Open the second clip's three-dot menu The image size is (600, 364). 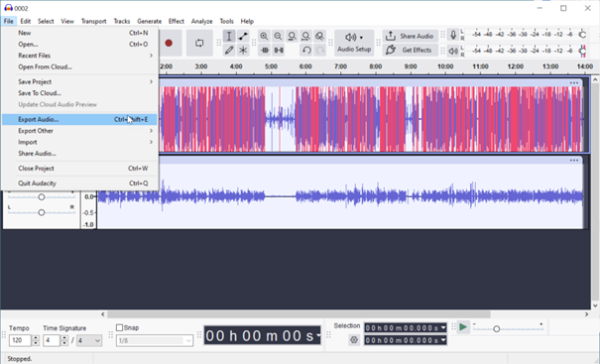tap(574, 160)
